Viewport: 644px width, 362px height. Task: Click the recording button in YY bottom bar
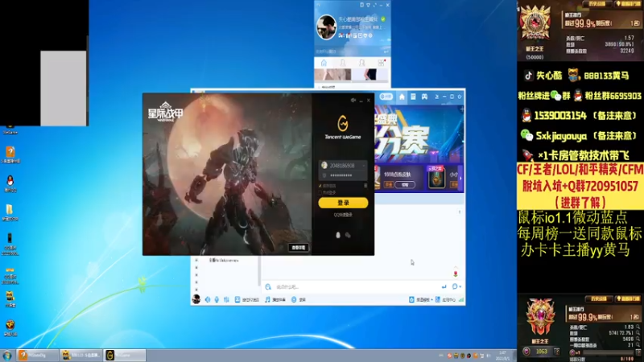coord(299,299)
